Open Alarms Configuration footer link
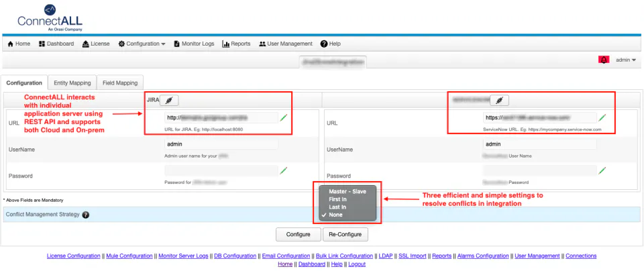644x271 pixels. tap(483, 256)
